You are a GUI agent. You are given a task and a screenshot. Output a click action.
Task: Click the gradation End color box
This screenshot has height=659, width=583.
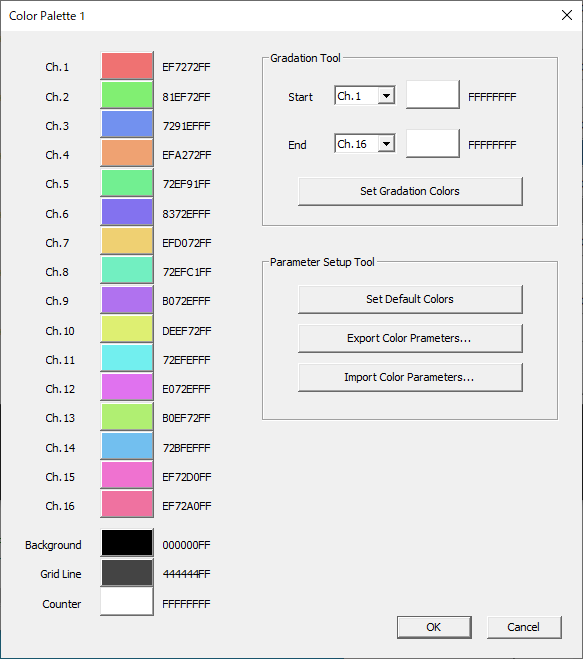(433, 143)
